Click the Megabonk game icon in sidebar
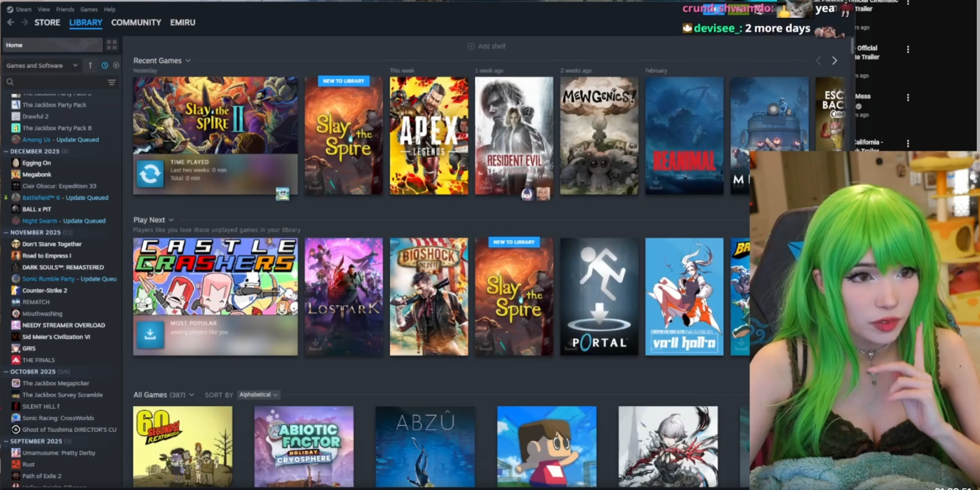 click(x=16, y=174)
